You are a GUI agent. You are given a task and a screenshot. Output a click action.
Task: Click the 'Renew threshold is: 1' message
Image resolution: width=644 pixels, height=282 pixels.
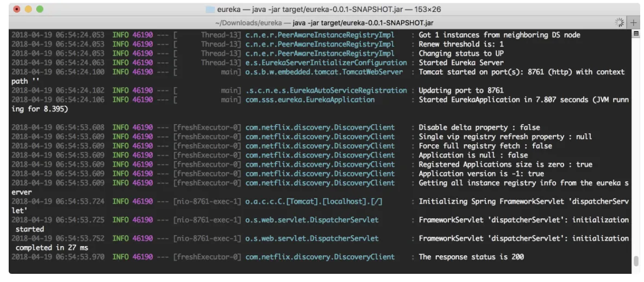tap(461, 44)
